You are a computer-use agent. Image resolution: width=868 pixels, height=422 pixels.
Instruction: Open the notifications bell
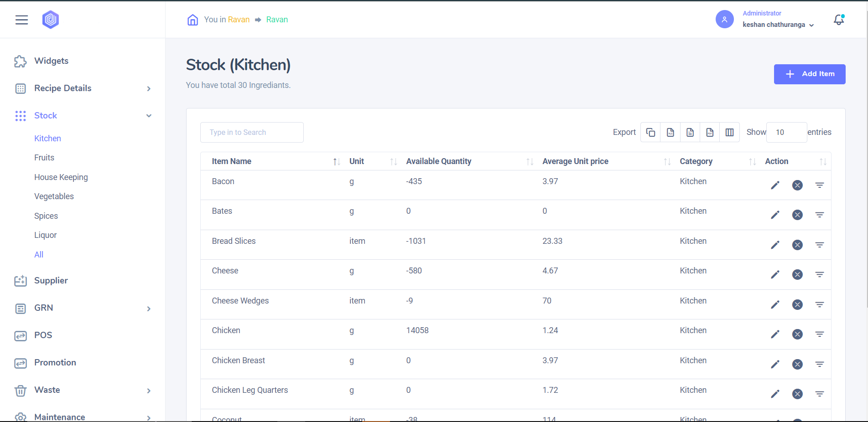pyautogui.click(x=838, y=20)
